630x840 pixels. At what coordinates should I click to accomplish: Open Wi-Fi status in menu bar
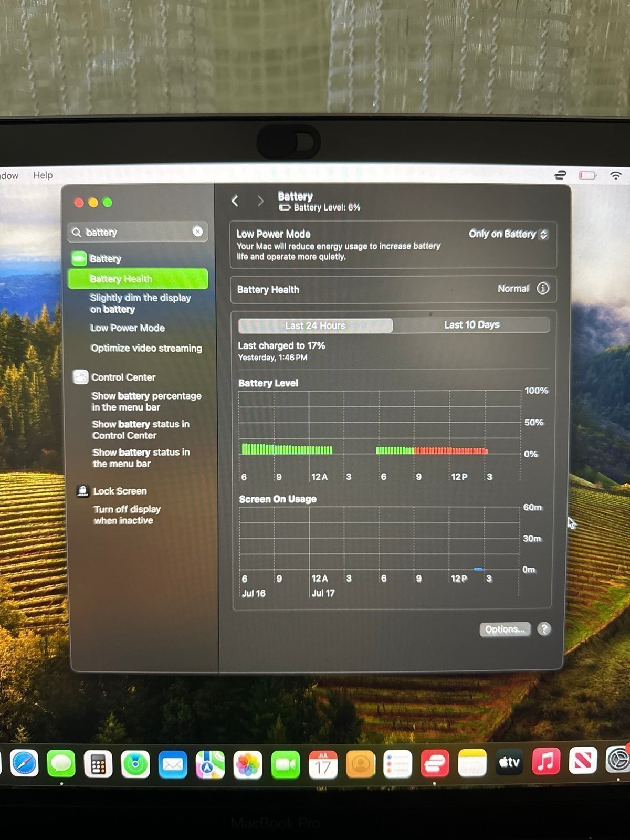616,175
